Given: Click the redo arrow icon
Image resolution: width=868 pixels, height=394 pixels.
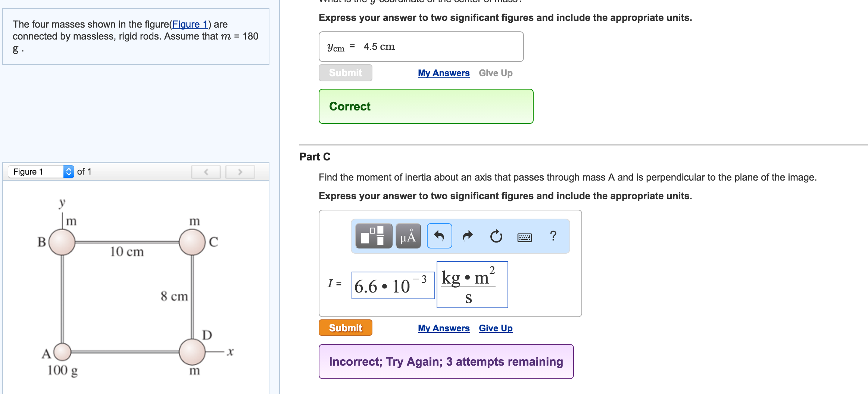Looking at the screenshot, I should pos(468,236).
